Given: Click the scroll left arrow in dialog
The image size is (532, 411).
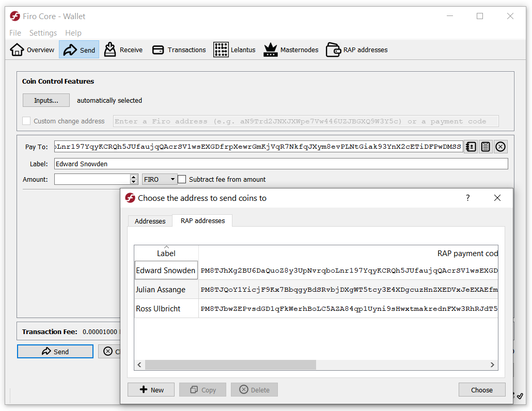Looking at the screenshot, I should (x=139, y=365).
